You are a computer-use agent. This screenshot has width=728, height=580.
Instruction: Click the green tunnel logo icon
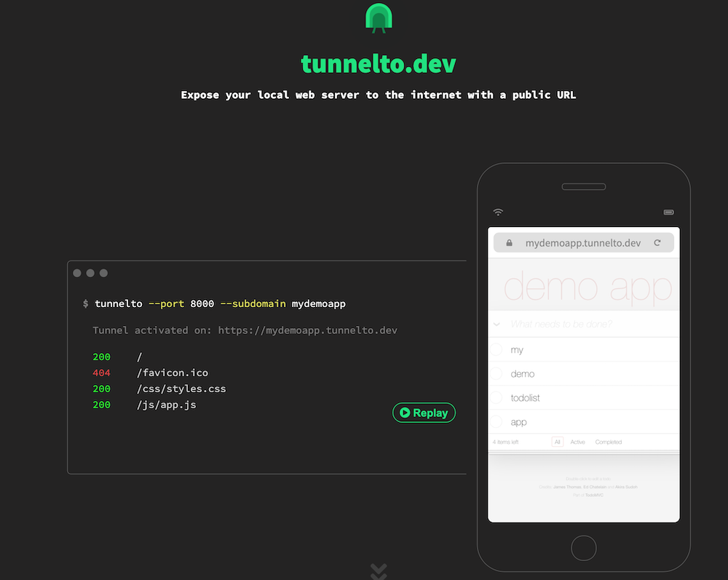(379, 18)
